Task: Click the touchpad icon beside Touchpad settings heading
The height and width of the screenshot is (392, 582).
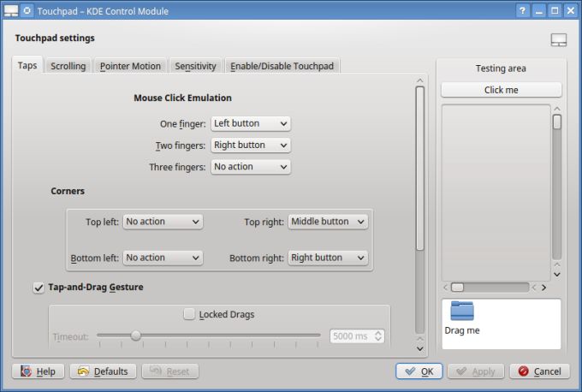Action: pyautogui.click(x=559, y=40)
